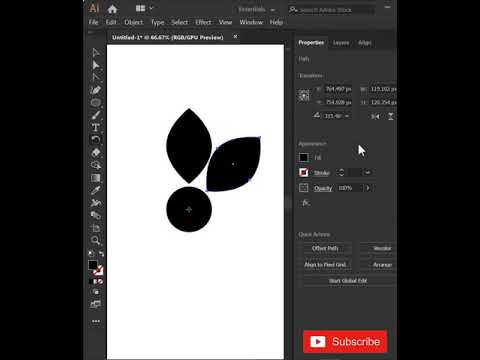Screen dimensions: 480x360
Task: Switch to the Properties tab
Action: coord(311,43)
